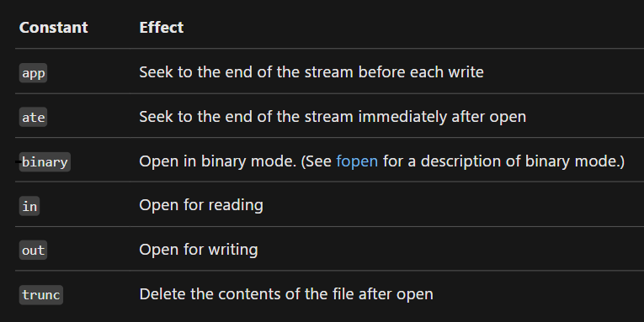This screenshot has width=644, height=322.
Task: Click the app constant code label
Action: click(34, 73)
